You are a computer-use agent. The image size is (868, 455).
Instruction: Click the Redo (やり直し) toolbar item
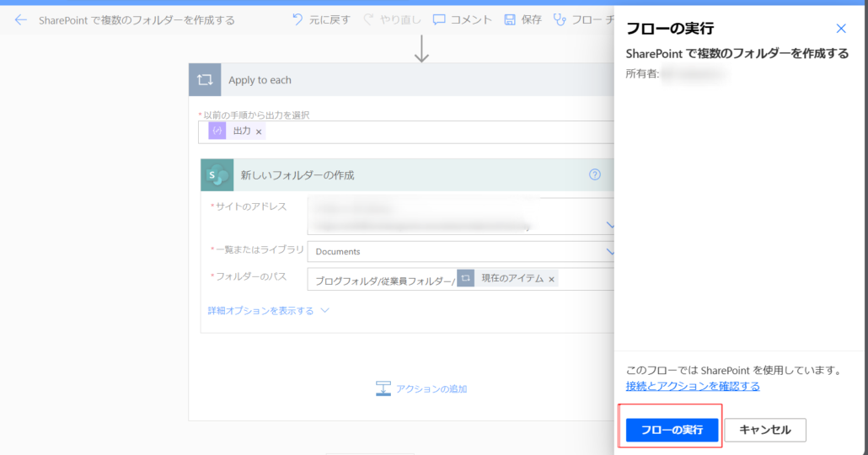393,19
